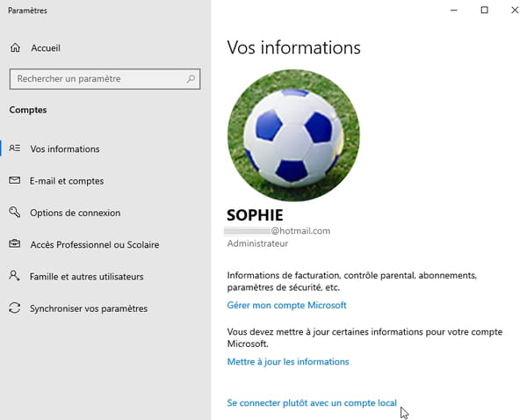The width and height of the screenshot is (527, 420).
Task: Click the Vos informations person-card icon
Action: pos(14,148)
